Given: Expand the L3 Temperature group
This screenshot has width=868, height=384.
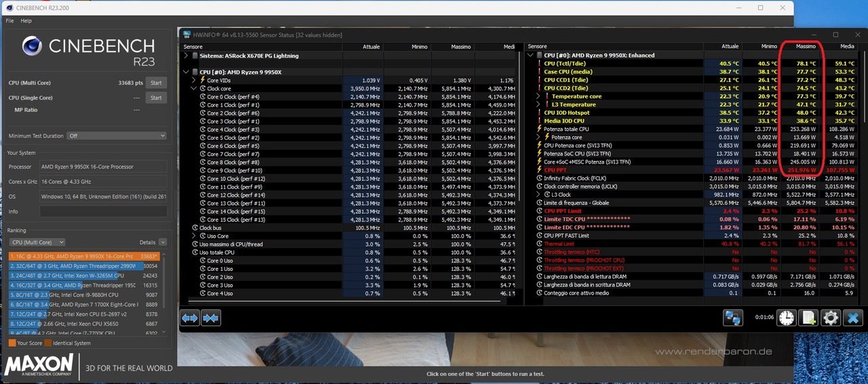Looking at the screenshot, I should (538, 104).
